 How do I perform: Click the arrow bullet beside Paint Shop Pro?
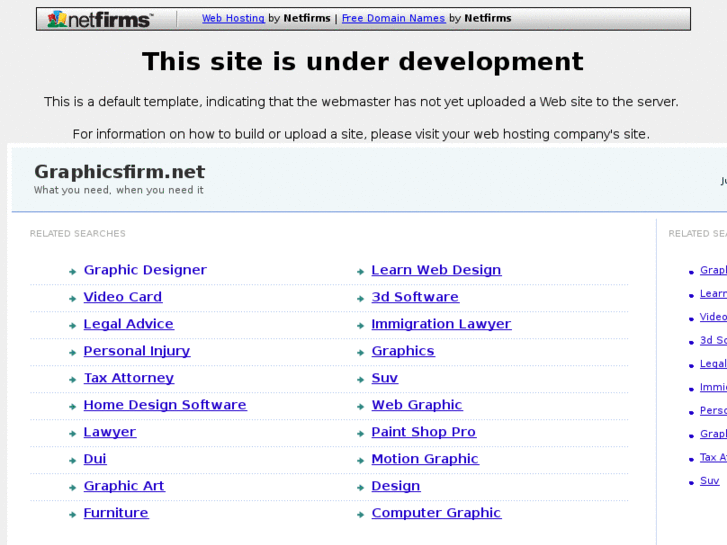click(x=360, y=434)
